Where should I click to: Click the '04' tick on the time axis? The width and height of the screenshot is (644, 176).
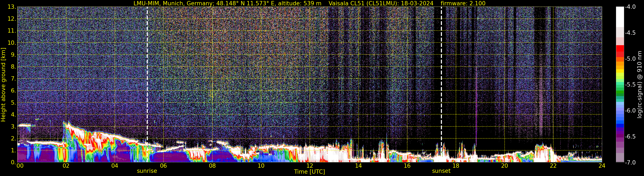tap(115, 166)
